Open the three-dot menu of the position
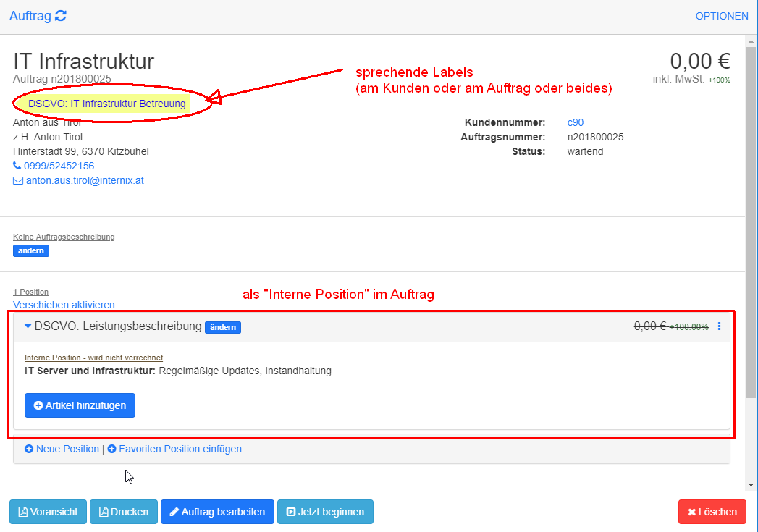 pos(719,326)
